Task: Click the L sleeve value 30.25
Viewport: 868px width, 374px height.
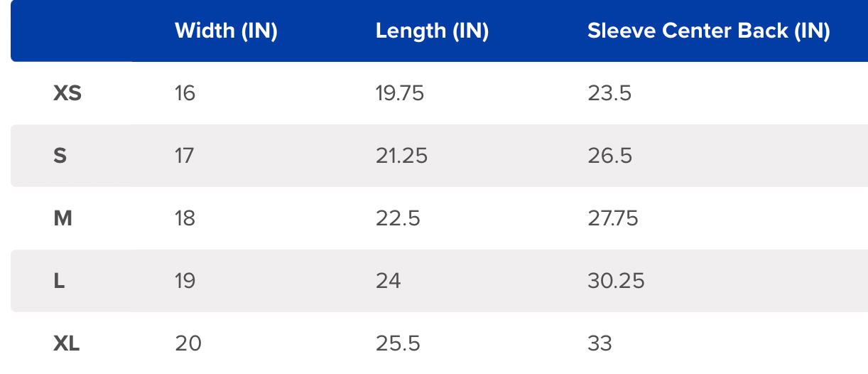Action: click(x=616, y=281)
